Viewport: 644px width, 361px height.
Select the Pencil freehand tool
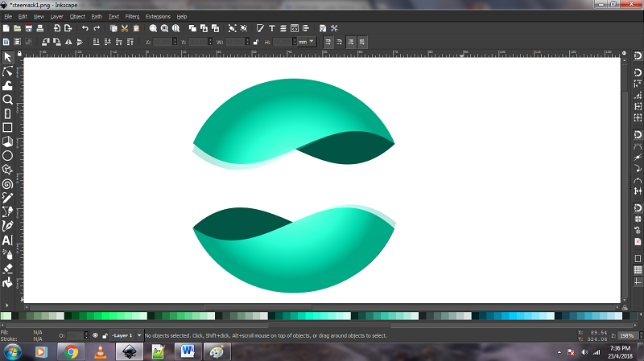[7, 198]
